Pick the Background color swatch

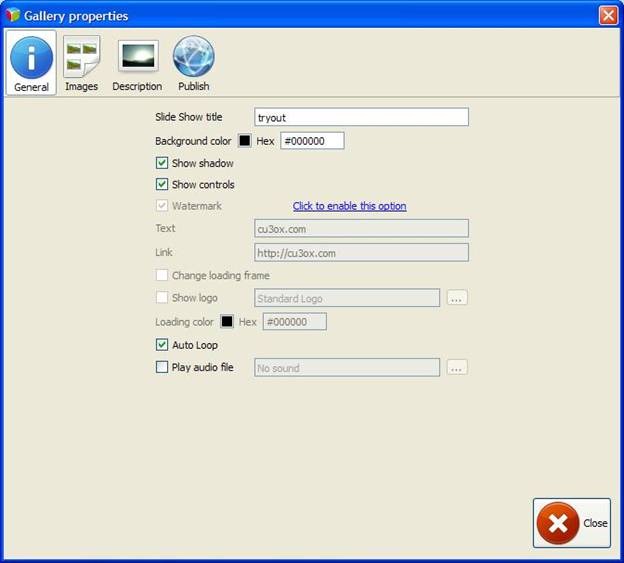pyautogui.click(x=244, y=140)
